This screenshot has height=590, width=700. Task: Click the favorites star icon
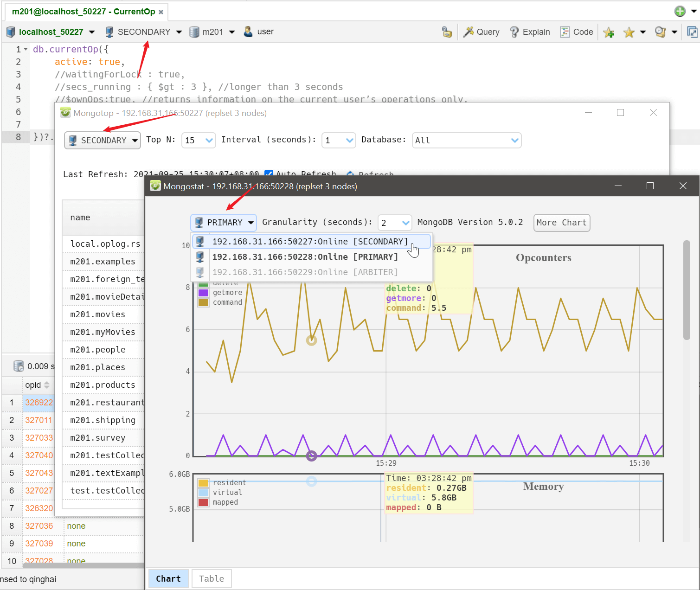(x=629, y=32)
